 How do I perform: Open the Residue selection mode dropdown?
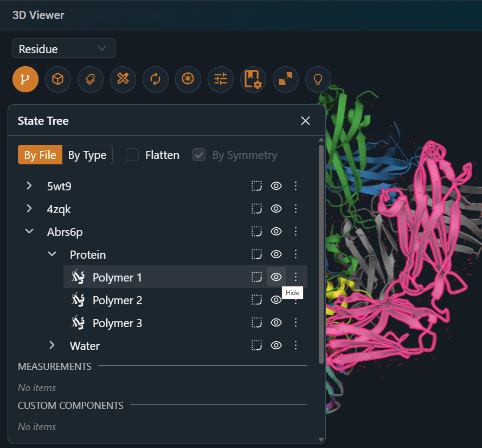click(x=63, y=49)
